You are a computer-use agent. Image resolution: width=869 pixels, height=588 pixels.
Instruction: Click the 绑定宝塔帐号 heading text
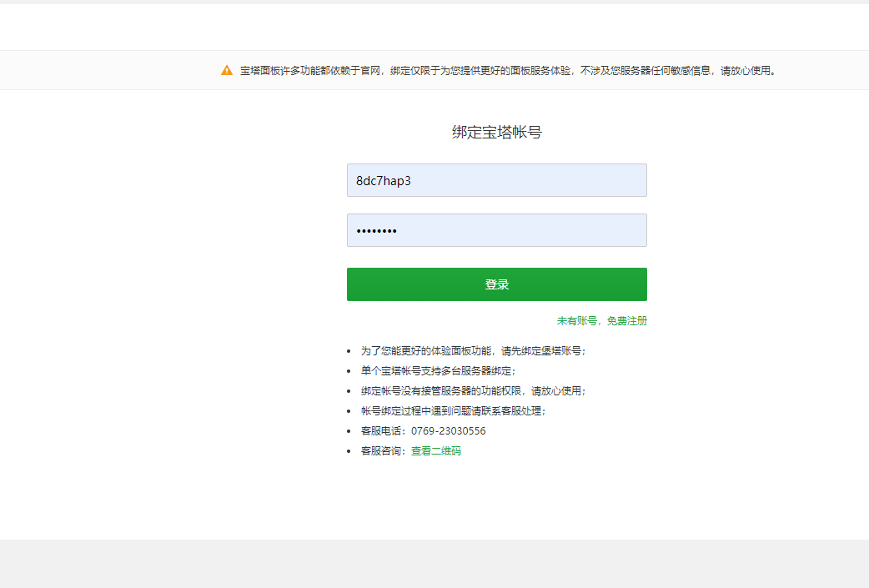(496, 132)
